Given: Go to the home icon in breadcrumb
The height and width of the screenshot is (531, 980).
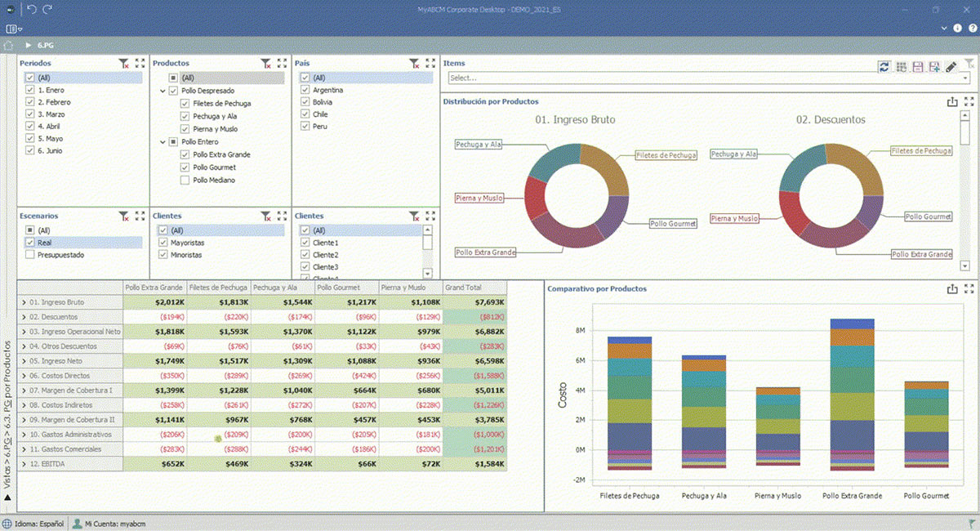Looking at the screenshot, I should [x=9, y=46].
